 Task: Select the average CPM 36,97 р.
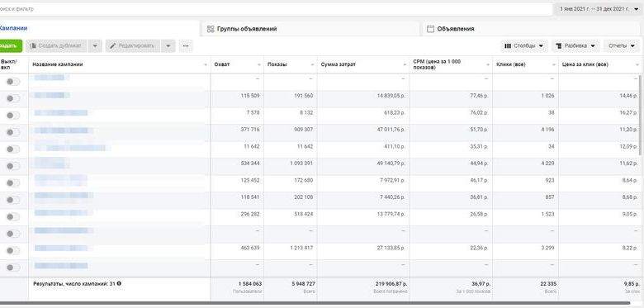[x=481, y=284]
